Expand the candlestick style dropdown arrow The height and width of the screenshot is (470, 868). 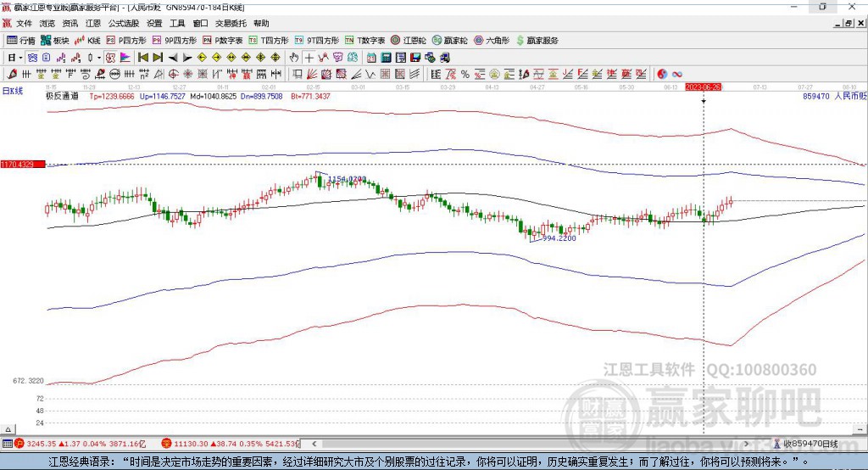point(99,58)
